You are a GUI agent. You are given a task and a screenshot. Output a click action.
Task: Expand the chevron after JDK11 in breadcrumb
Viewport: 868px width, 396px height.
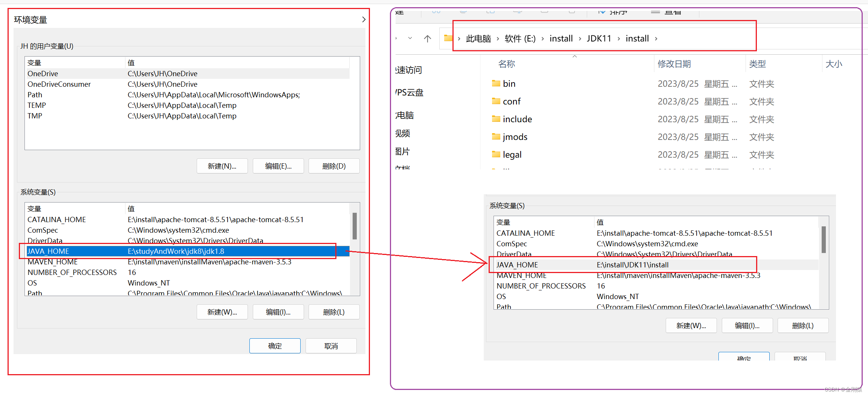(x=619, y=38)
